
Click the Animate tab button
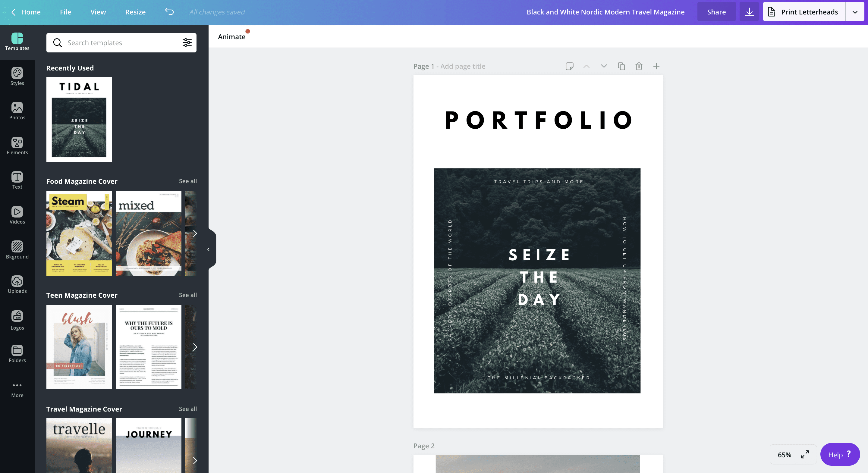point(231,36)
